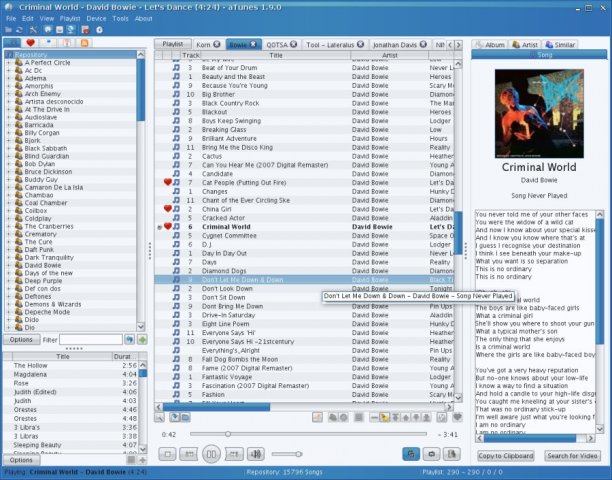Click the move down arrow icon under playlist
The width and height of the screenshot is (612, 480).
click(416, 417)
